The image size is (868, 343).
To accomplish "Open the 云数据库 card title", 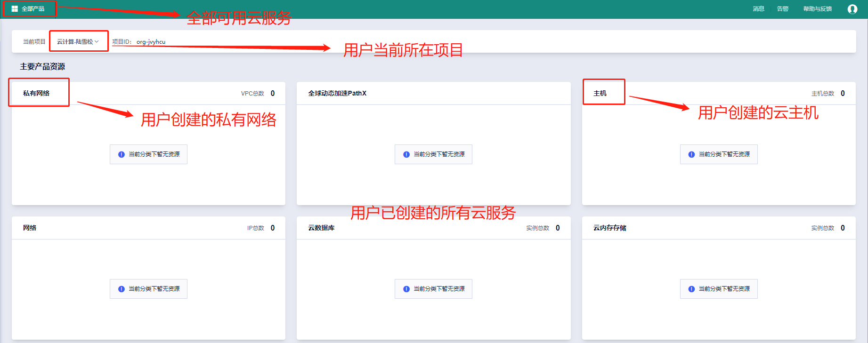I will [321, 228].
